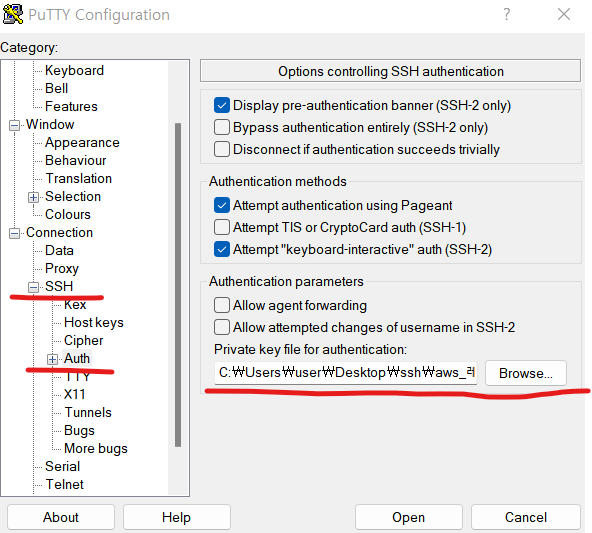Viewport: 592px width, 533px height.
Task: Expand the Auth tree node
Action: click(52, 359)
